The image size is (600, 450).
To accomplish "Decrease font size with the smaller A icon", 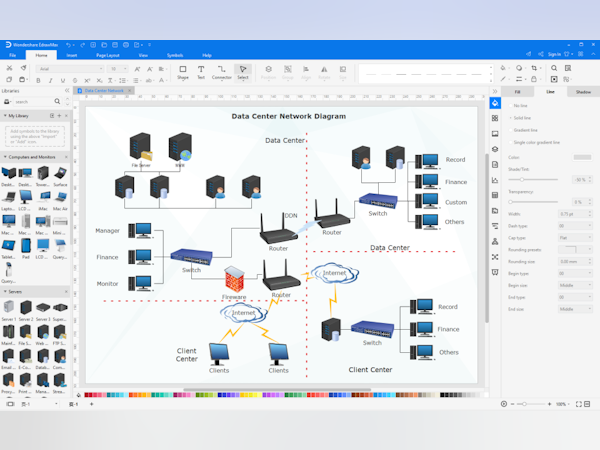I will 150,69.
